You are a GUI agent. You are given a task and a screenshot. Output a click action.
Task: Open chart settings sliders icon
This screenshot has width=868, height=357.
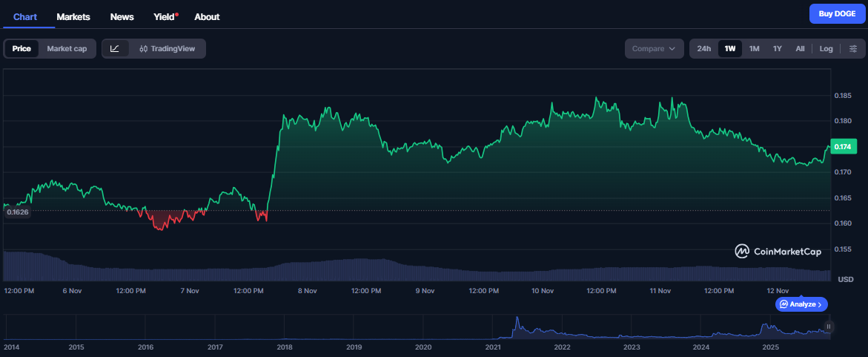click(853, 49)
